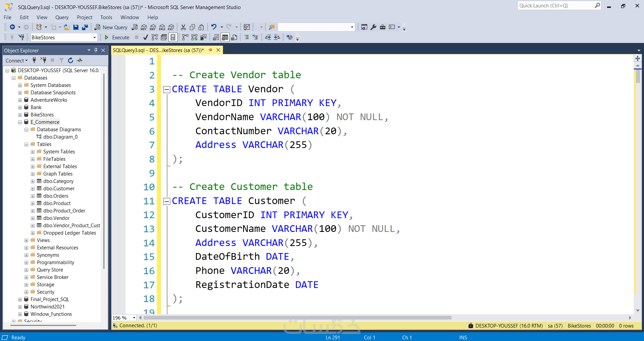The width and height of the screenshot is (644, 341).
Task: Open the Query menu
Action: click(62, 17)
